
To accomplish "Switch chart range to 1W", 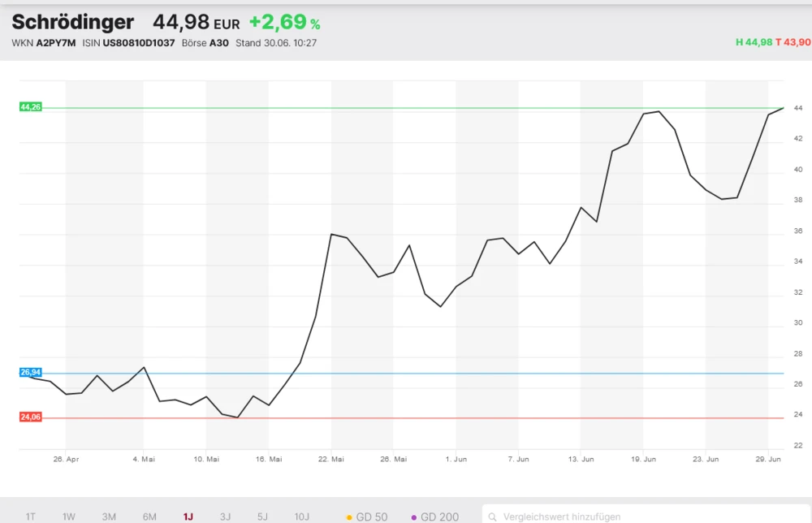I will [x=69, y=517].
